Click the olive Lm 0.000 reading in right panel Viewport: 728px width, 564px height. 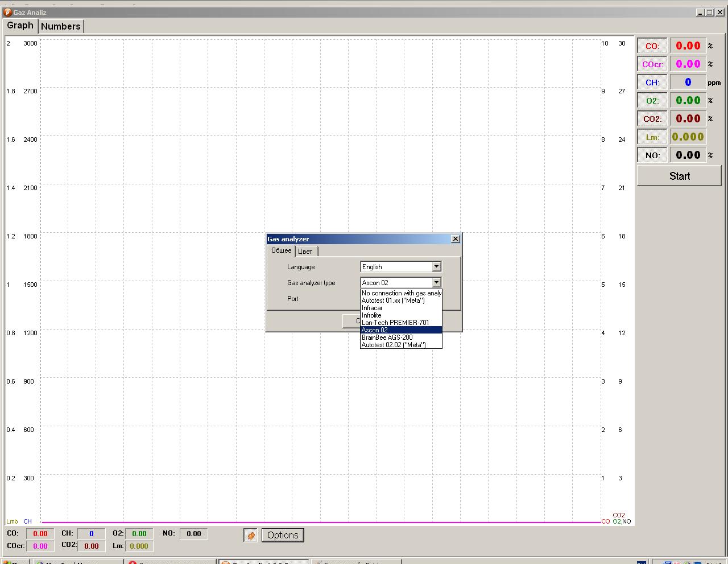[688, 137]
